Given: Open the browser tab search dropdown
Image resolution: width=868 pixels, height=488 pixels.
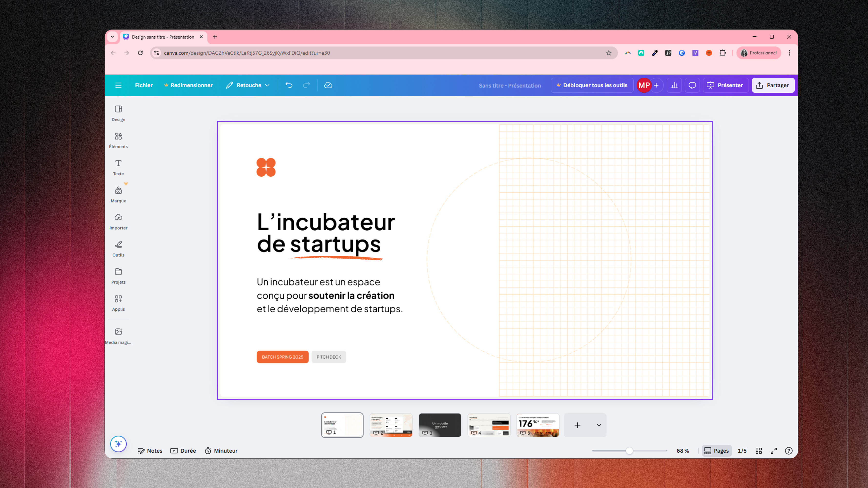Looking at the screenshot, I should point(112,37).
